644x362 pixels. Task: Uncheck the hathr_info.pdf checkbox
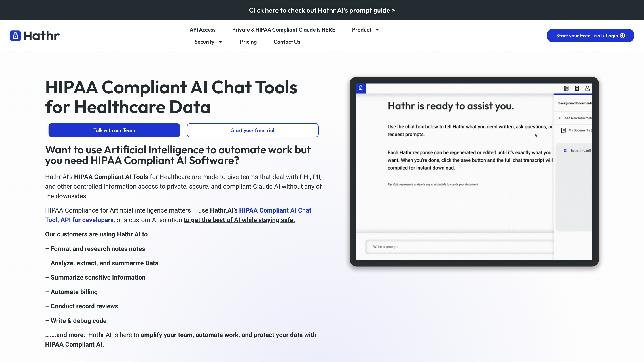tap(565, 150)
